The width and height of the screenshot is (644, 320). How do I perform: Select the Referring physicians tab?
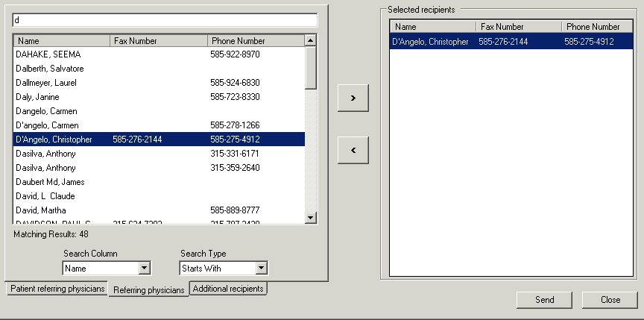(x=148, y=290)
